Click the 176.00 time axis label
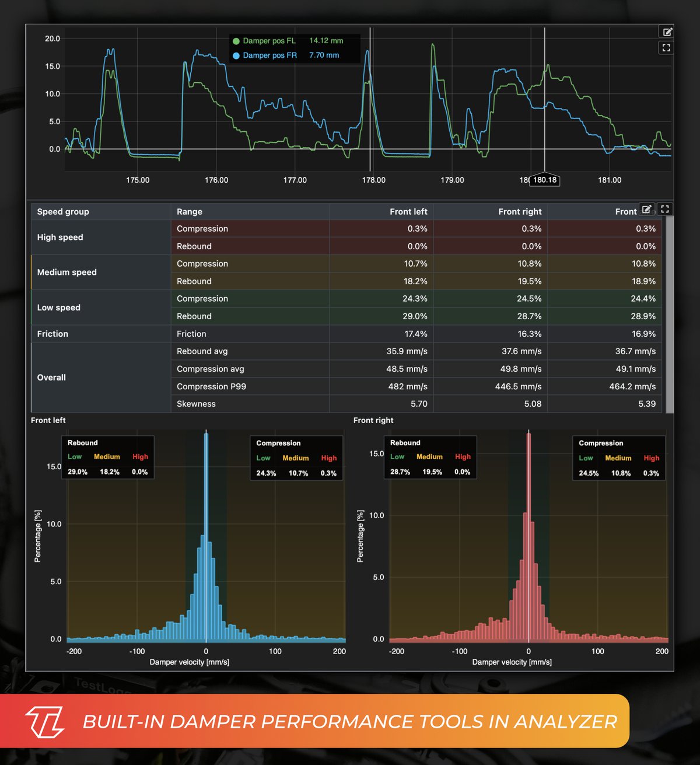Screen dimensions: 700x765 (x=216, y=180)
